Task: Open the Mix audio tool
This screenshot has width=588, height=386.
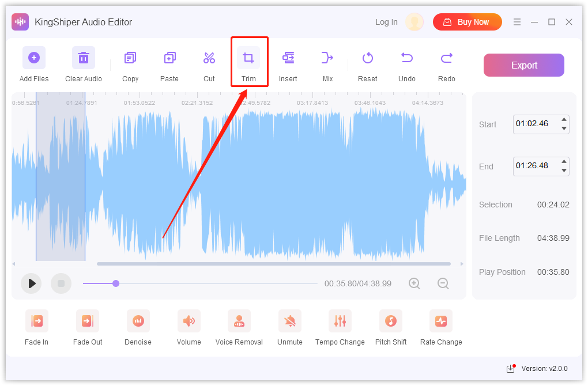Action: point(327,58)
